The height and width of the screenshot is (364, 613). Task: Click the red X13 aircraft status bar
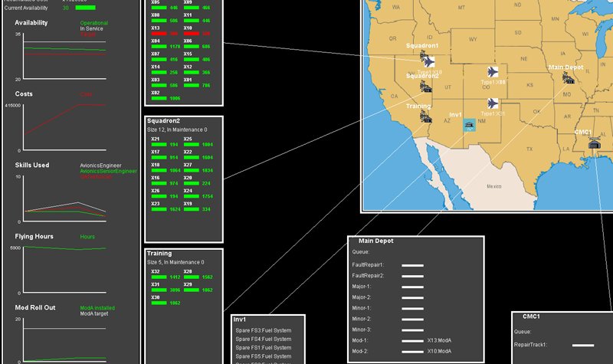[x=159, y=34]
